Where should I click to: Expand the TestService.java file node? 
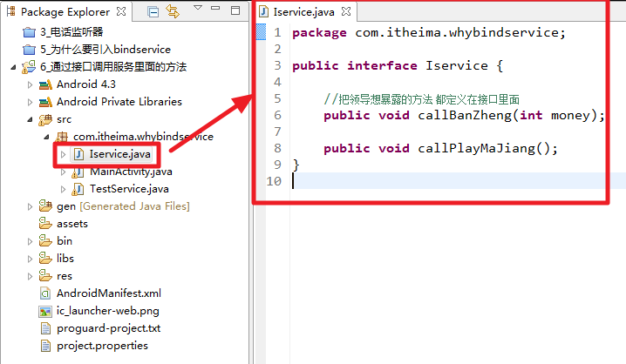[x=63, y=189]
